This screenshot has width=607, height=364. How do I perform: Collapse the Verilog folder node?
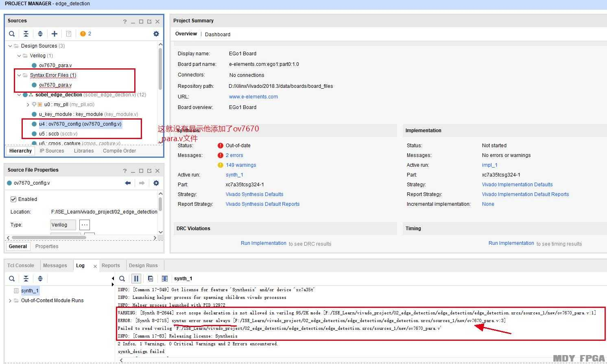click(x=19, y=56)
